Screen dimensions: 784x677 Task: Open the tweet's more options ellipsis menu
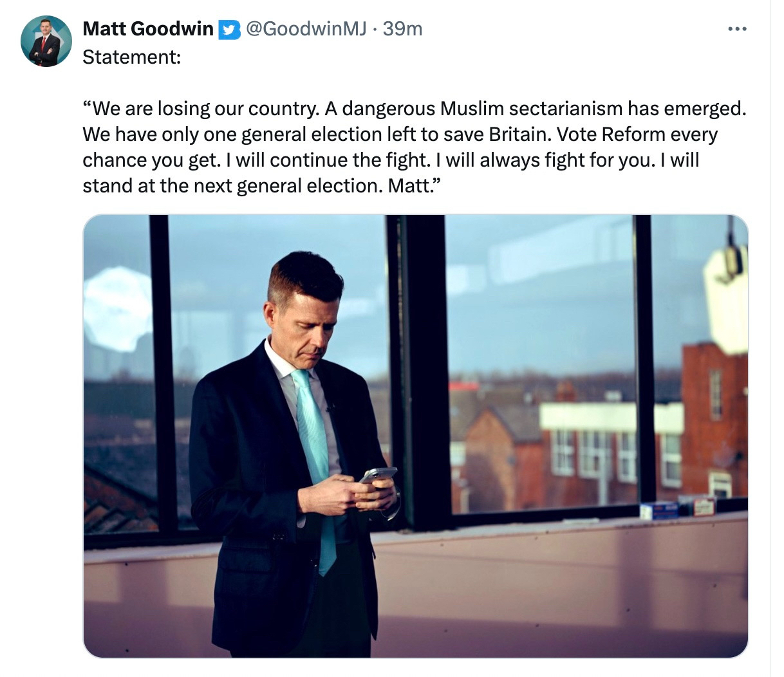point(737,29)
